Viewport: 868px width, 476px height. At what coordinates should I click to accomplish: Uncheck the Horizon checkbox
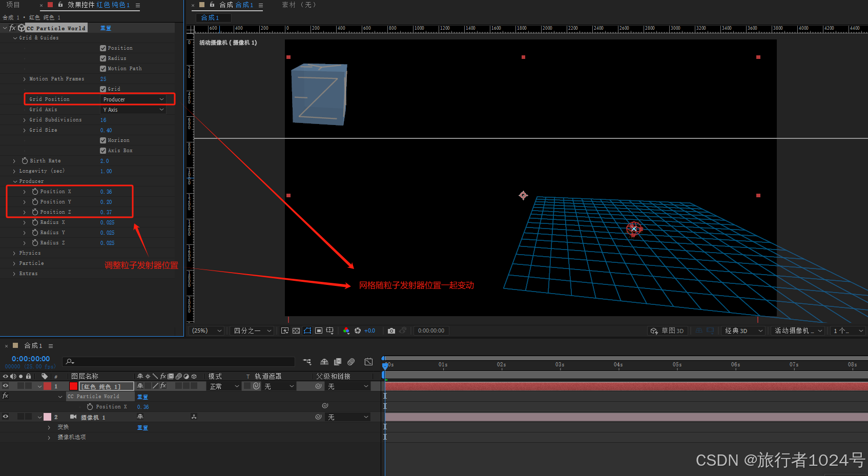tap(103, 140)
